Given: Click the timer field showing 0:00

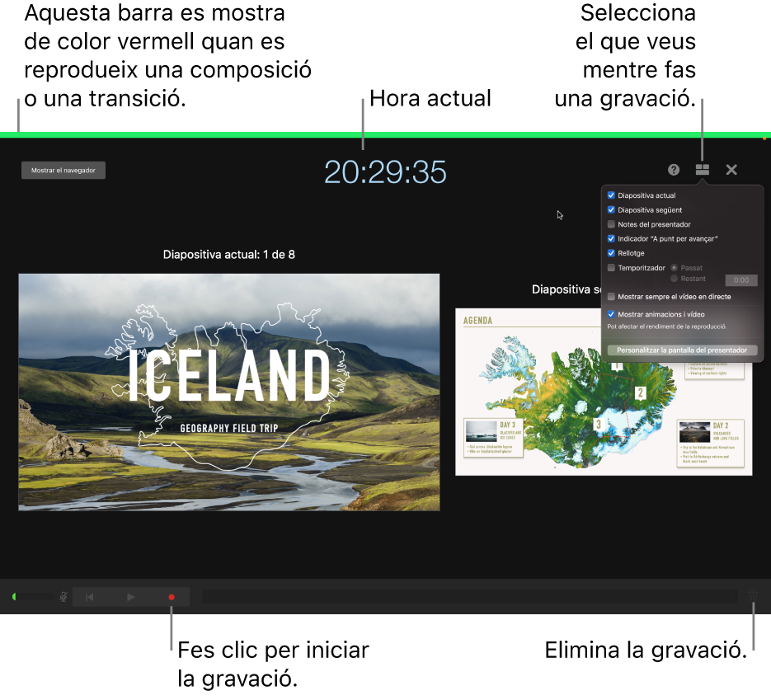Looking at the screenshot, I should (741, 280).
